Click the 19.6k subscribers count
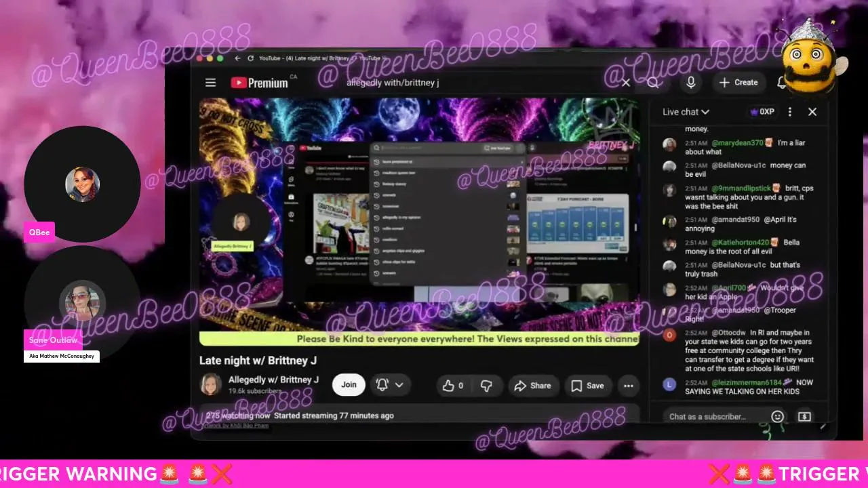Image resolution: width=868 pixels, height=488 pixels. tap(255, 391)
